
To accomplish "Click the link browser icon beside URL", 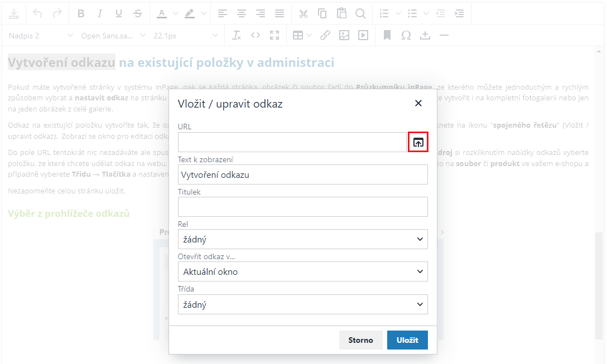I will [418, 143].
